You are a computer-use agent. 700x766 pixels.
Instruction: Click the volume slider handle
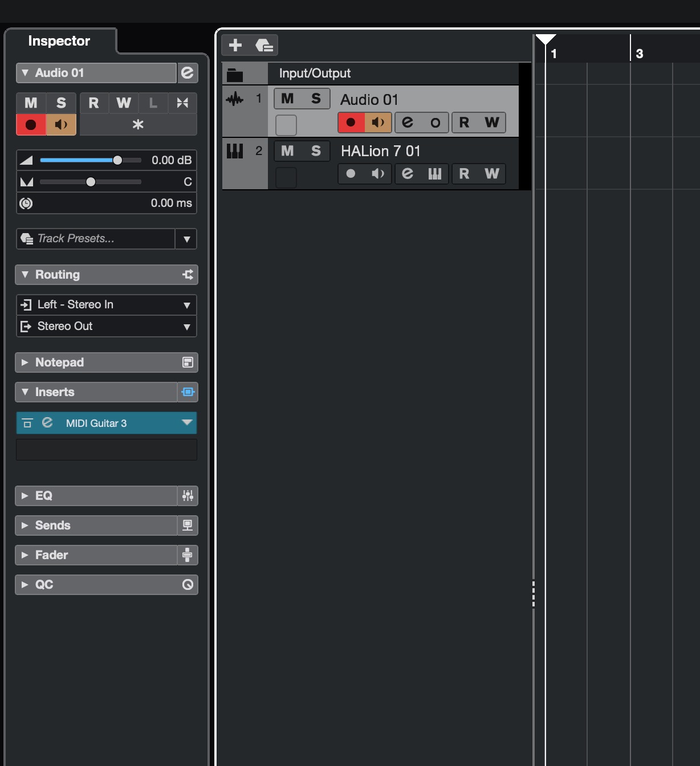pos(117,160)
